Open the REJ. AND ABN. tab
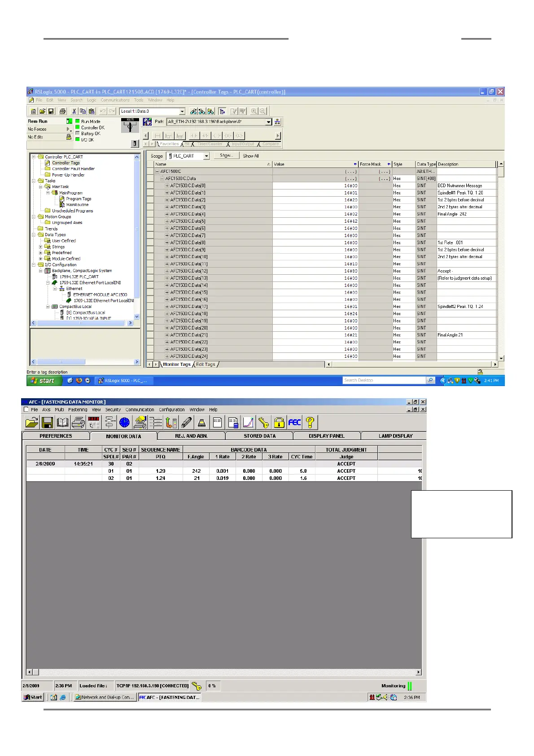The image size is (534, 756). pos(191,436)
